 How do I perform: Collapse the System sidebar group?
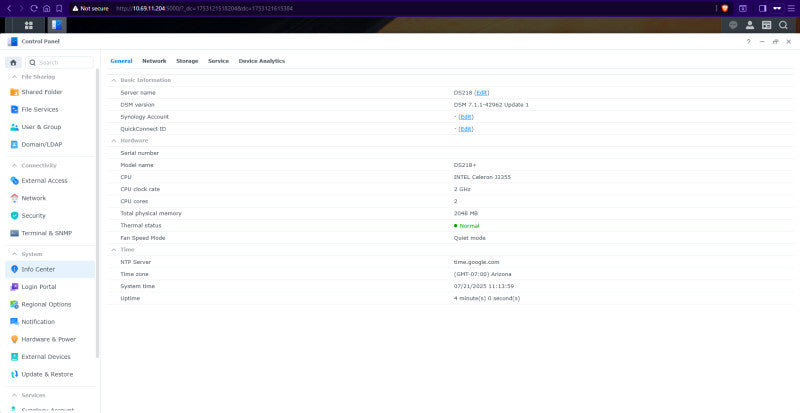14,254
